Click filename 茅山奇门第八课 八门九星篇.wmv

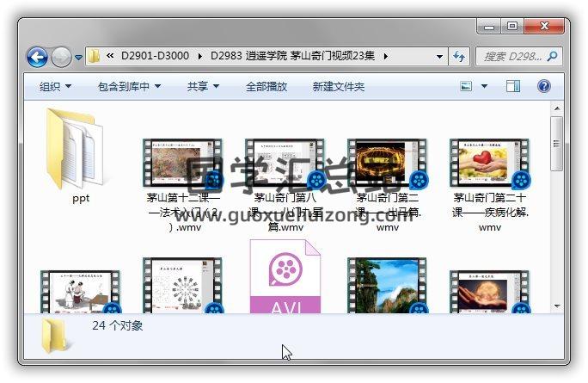click(x=285, y=212)
